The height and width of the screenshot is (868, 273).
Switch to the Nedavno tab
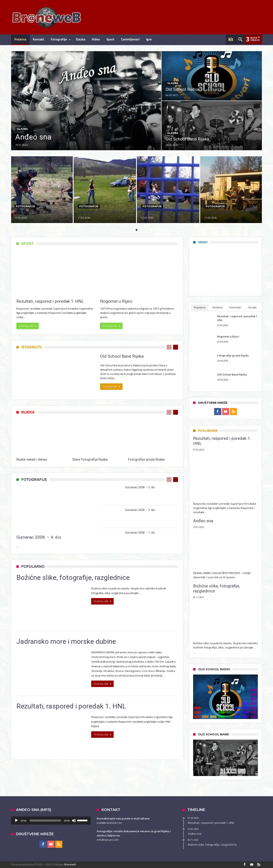tap(217, 307)
